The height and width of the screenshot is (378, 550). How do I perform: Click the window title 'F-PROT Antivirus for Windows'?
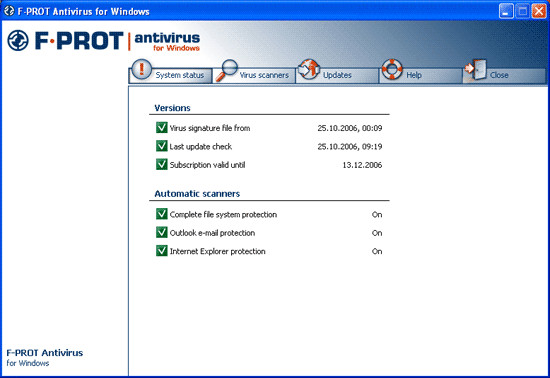click(x=83, y=12)
